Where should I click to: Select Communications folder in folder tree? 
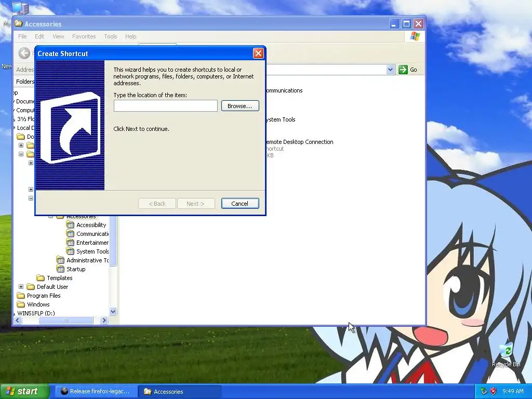pos(92,234)
